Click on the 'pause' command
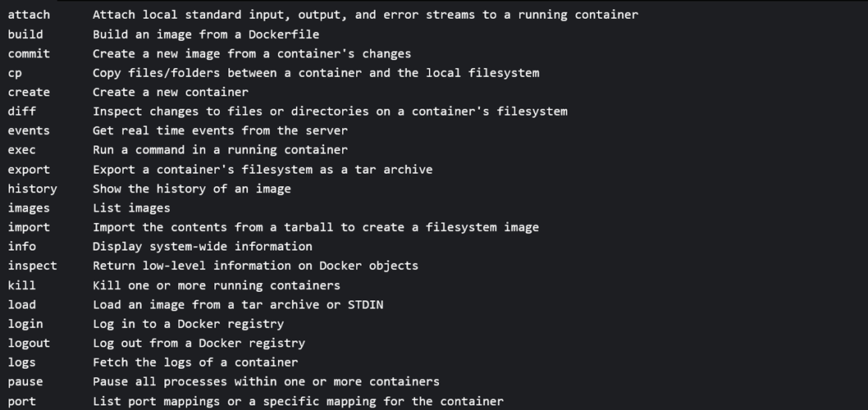The height and width of the screenshot is (410, 868). coord(25,381)
